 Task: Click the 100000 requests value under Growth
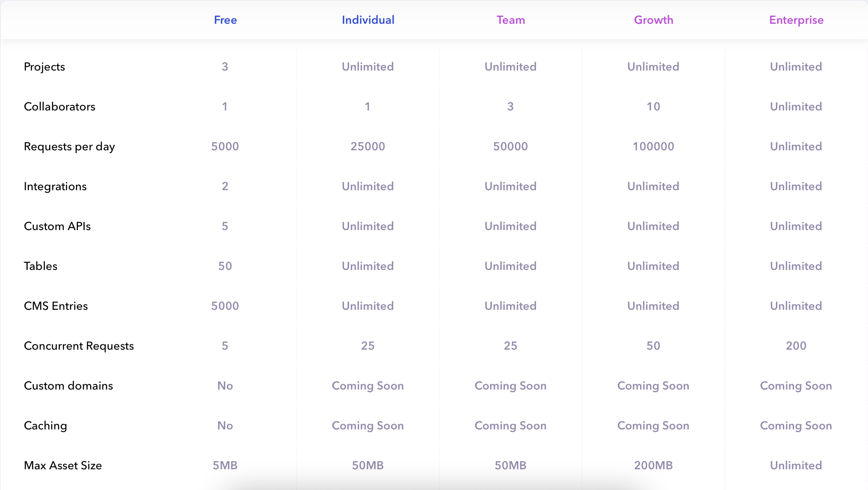click(x=653, y=146)
